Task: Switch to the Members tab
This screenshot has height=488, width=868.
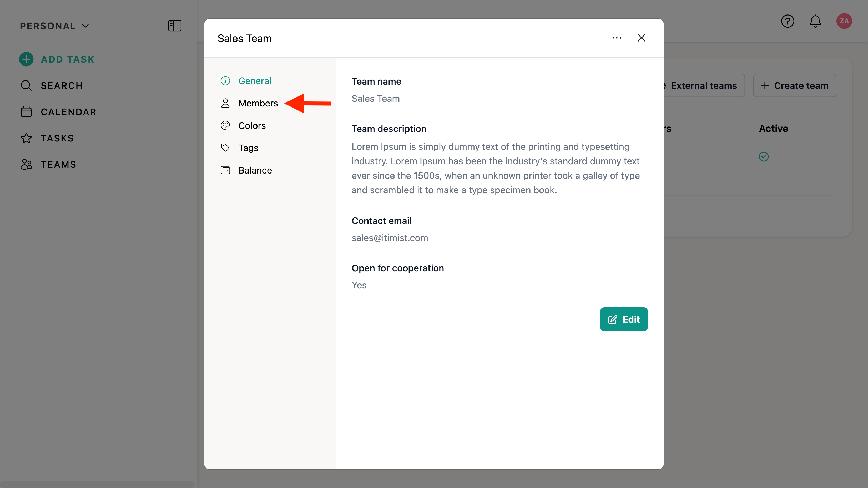Action: click(x=258, y=103)
